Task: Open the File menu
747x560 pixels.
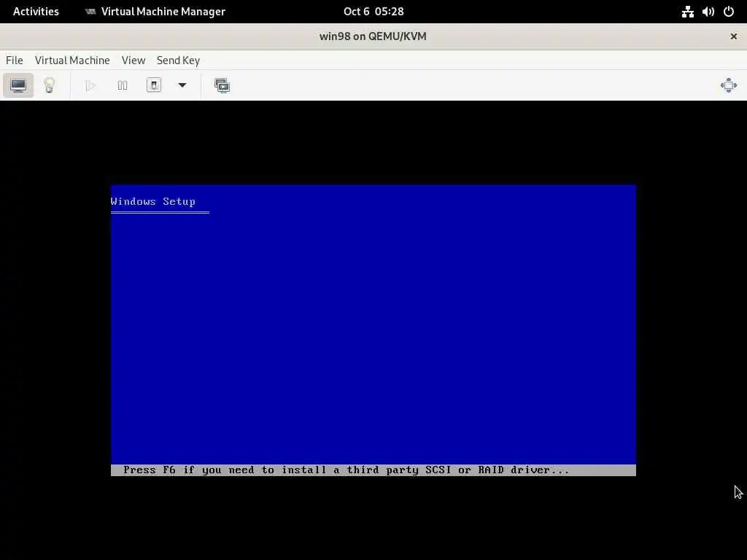Action: coord(15,61)
